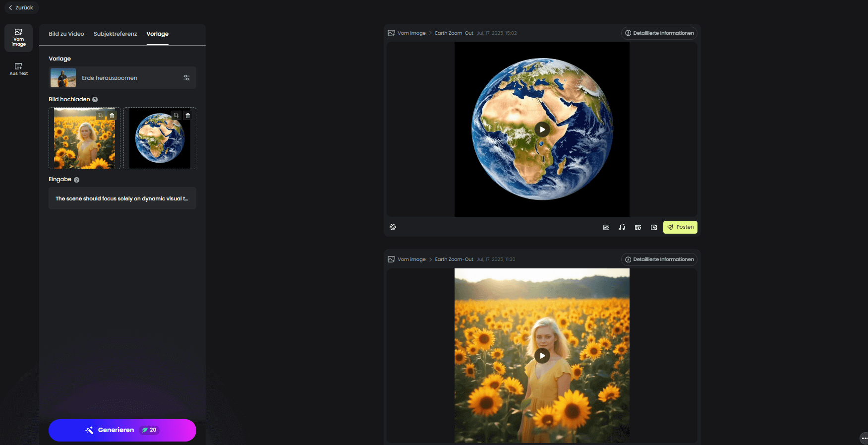Switch to the Subjektreferenz tab
The width and height of the screenshot is (868, 445).
tap(115, 34)
